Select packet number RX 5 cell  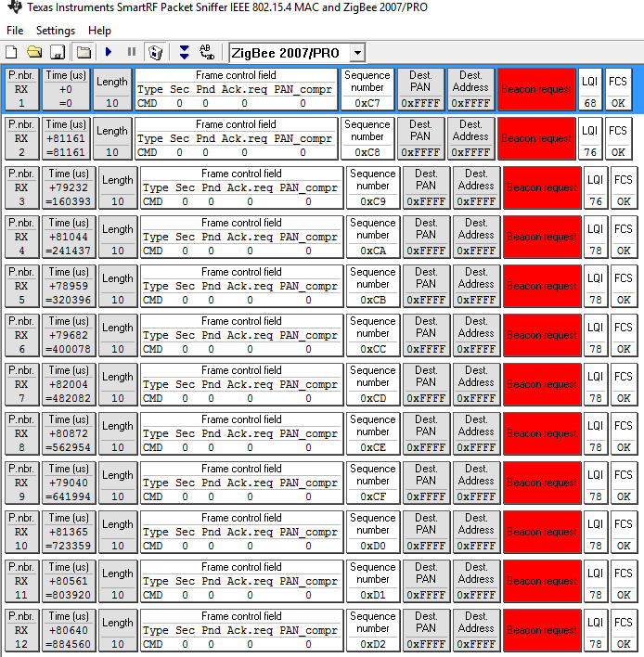click(21, 286)
